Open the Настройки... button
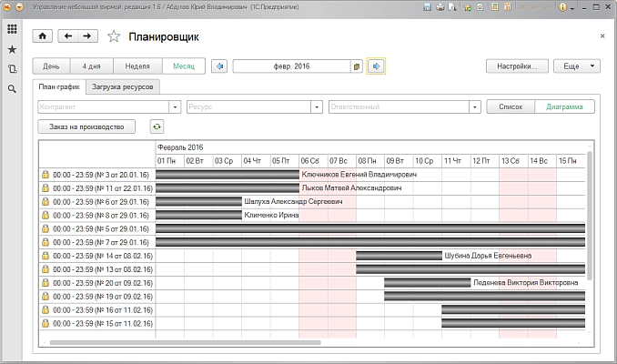This screenshot has height=364, width=617. [517, 66]
